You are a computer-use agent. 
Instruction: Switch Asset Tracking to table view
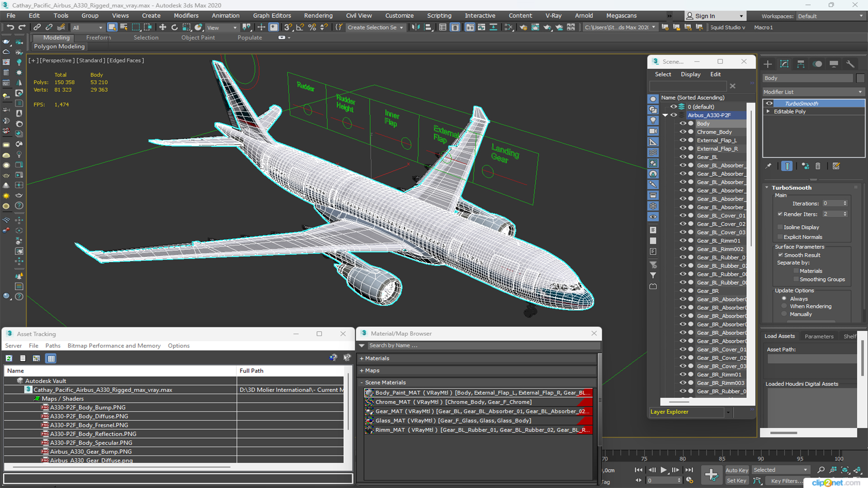point(51,358)
